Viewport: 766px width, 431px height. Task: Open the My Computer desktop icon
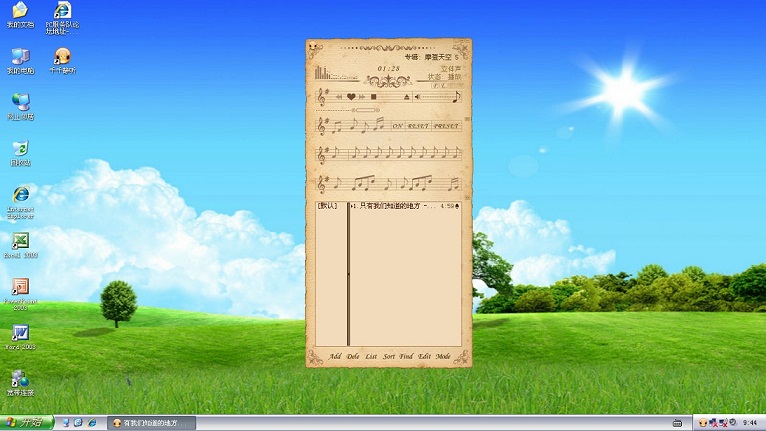point(21,61)
